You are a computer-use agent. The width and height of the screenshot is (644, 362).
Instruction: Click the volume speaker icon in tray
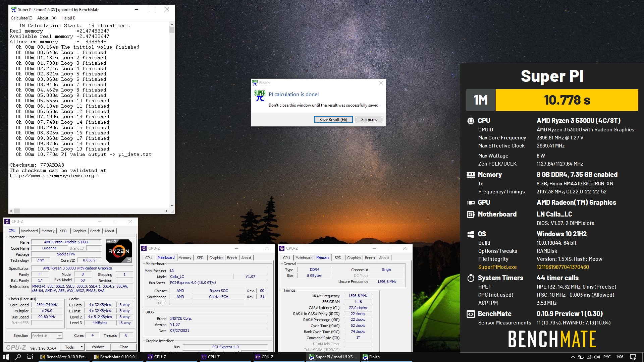pyautogui.click(x=597, y=357)
